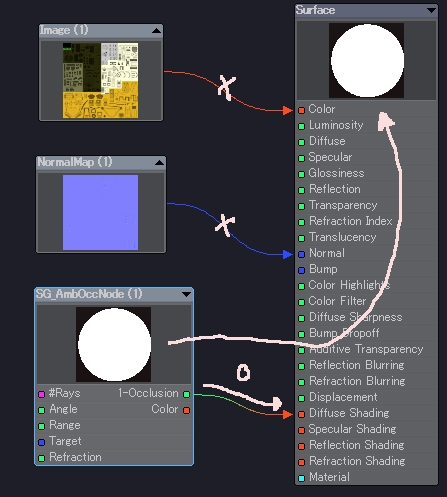Click the blue Bump input socket
447x497 pixels.
tap(301, 270)
